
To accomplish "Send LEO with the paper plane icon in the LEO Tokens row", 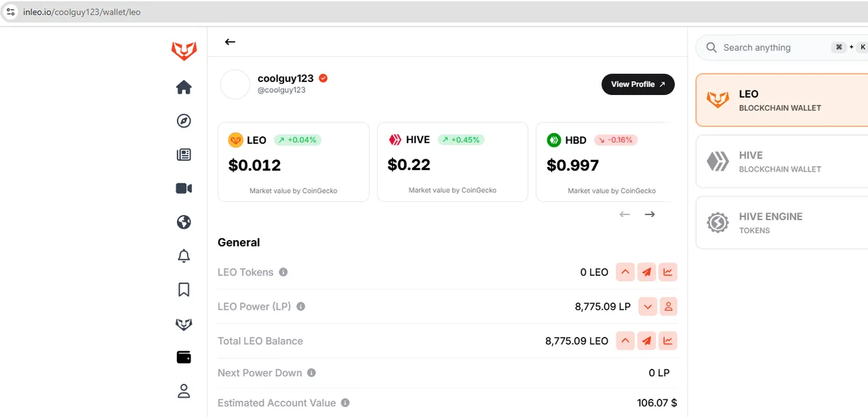I will point(647,272).
